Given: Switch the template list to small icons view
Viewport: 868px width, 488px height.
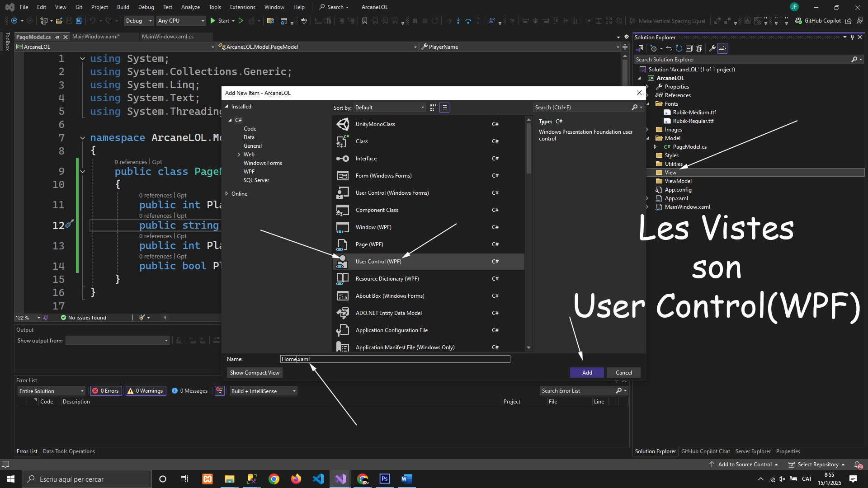Looking at the screenshot, I should 433,108.
